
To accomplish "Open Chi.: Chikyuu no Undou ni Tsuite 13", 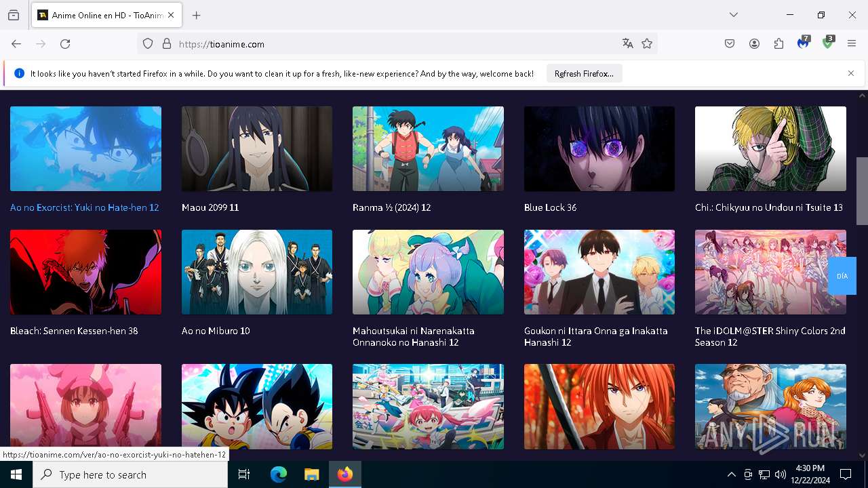I will [769, 207].
